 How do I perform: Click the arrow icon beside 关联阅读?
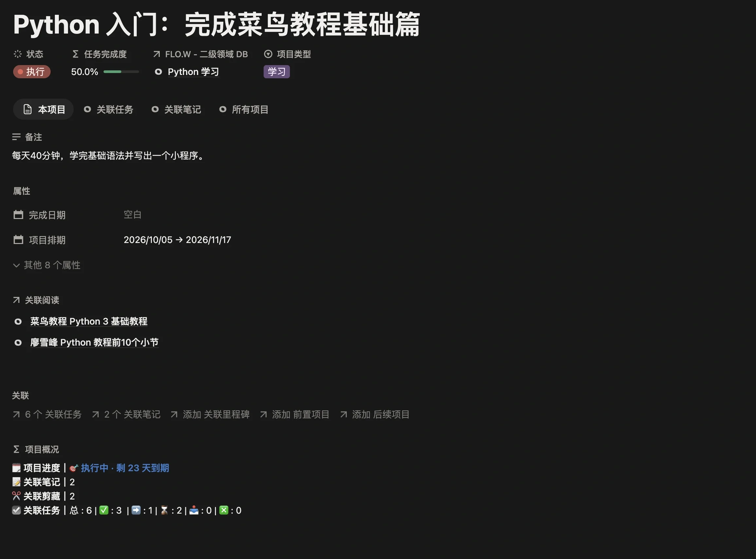tap(16, 300)
